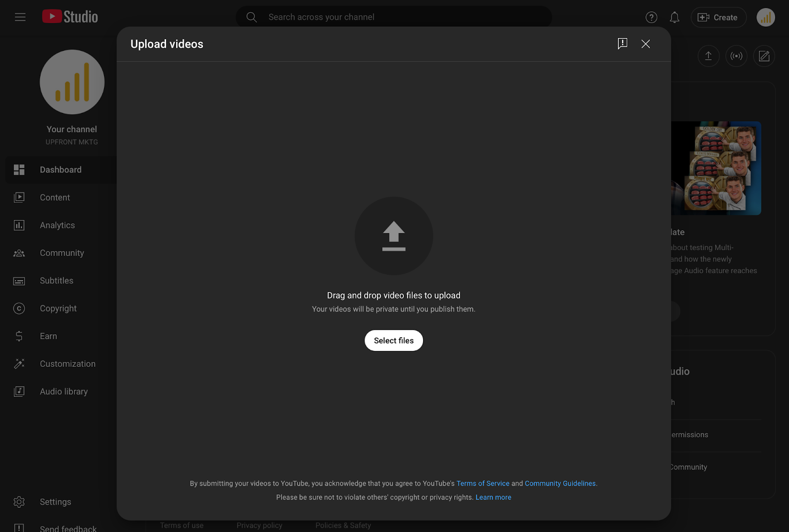The image size is (789, 532).
Task: Click the Learn more link
Action: point(493,497)
